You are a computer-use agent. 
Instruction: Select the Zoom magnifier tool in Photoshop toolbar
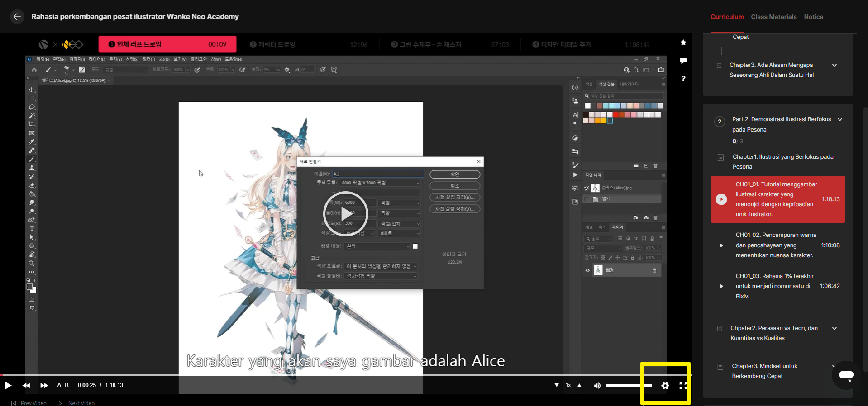click(32, 263)
